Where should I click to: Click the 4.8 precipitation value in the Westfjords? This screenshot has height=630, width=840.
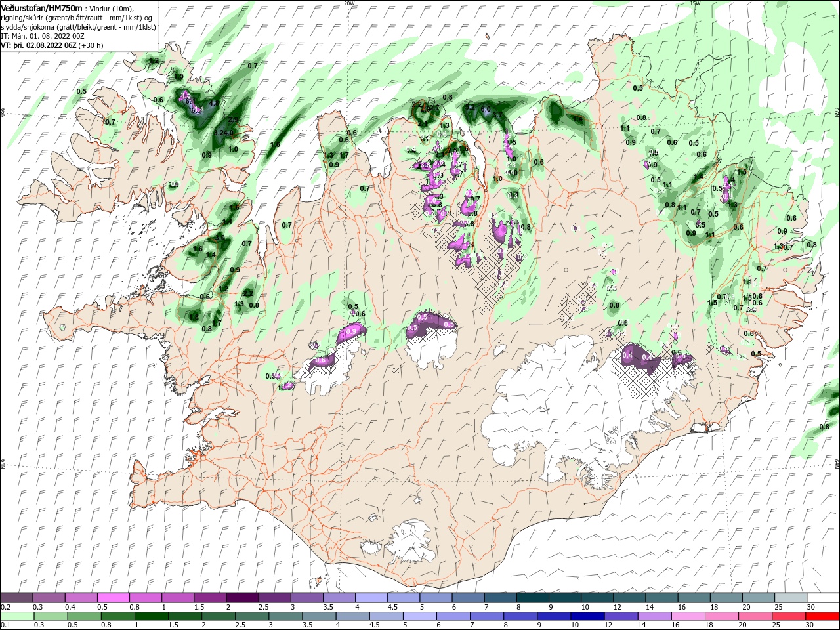(214, 103)
